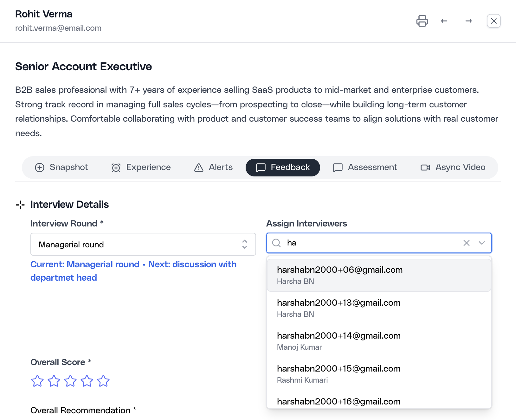Click the Feedback speech bubble icon
The image size is (516, 420).
(260, 168)
